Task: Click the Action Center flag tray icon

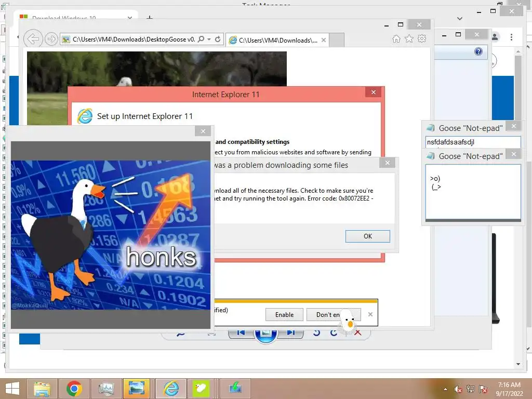Action: click(483, 389)
